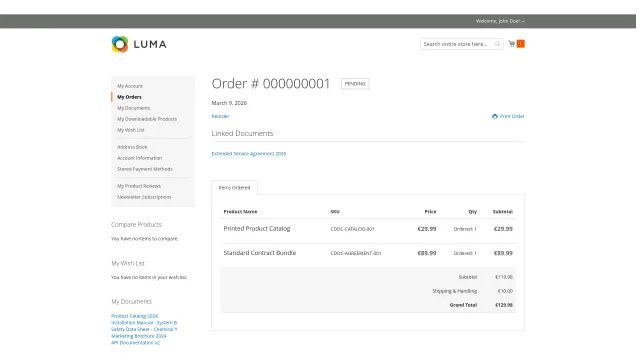This screenshot has height=360, width=640.
Task: Click the March 9, 2026 order date
Action: pos(229,103)
